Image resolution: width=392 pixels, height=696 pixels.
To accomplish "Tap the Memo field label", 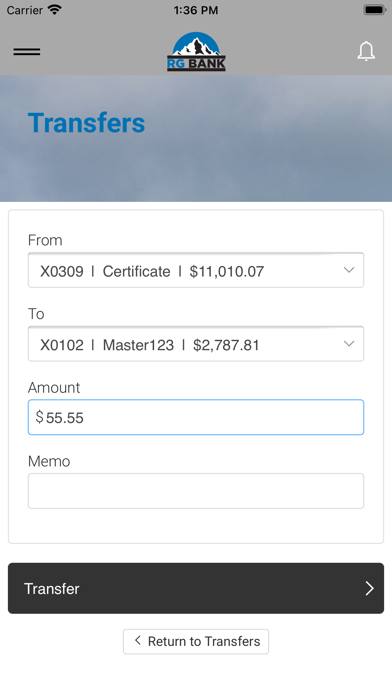I will (49, 462).
